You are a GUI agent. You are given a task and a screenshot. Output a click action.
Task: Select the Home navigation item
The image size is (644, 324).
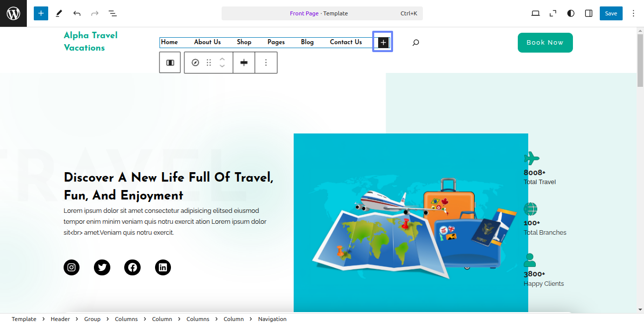[x=169, y=42]
